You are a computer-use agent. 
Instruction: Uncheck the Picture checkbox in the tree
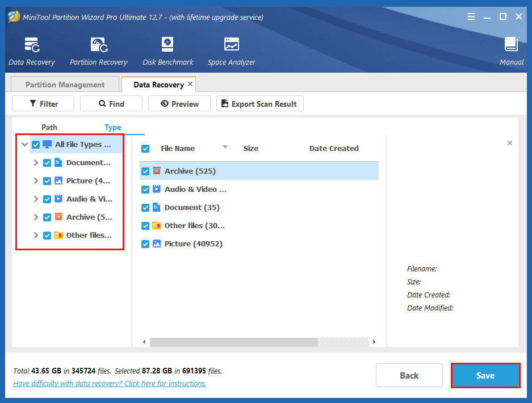pyautogui.click(x=47, y=181)
